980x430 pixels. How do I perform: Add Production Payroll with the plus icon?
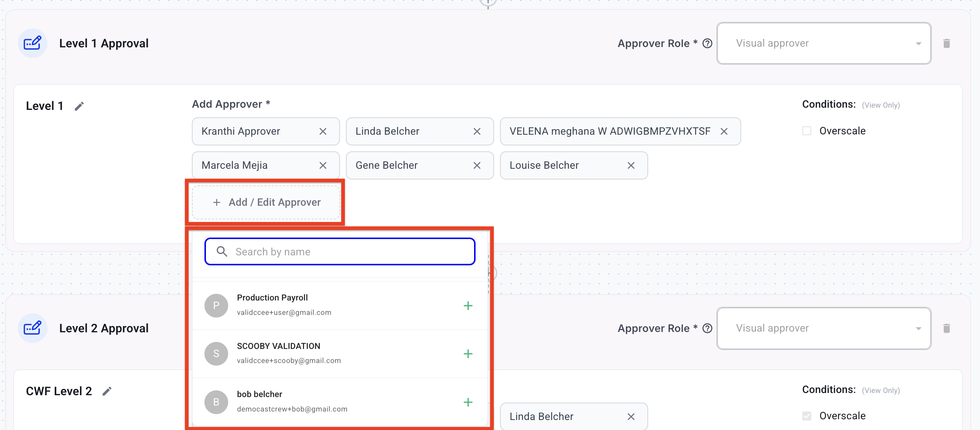point(468,306)
